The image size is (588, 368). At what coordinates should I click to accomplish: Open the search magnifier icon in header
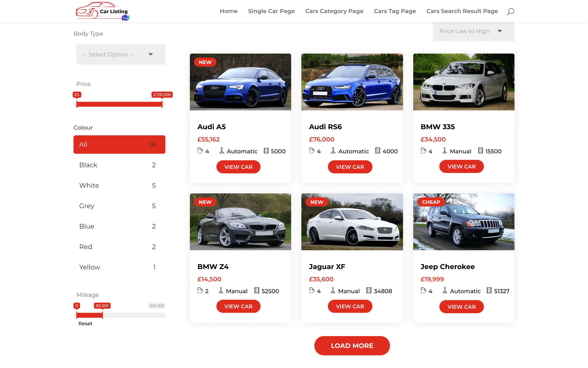pyautogui.click(x=510, y=11)
